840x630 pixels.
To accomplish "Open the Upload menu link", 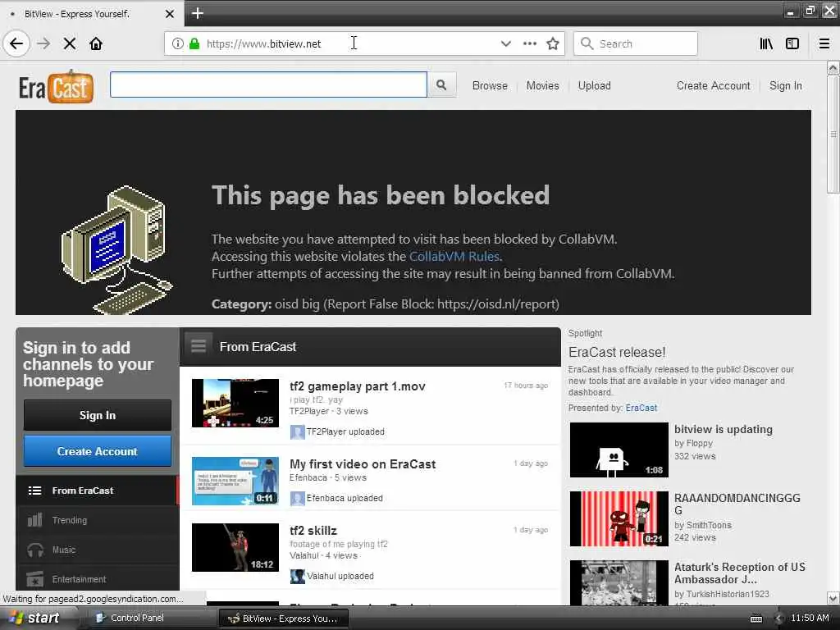I will click(x=594, y=85).
